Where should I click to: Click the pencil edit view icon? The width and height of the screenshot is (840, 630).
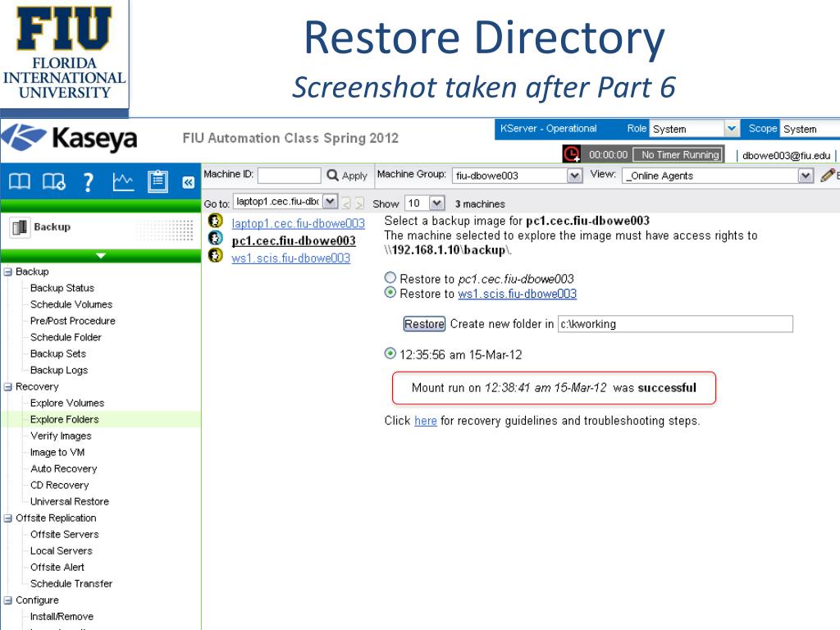pos(827,175)
